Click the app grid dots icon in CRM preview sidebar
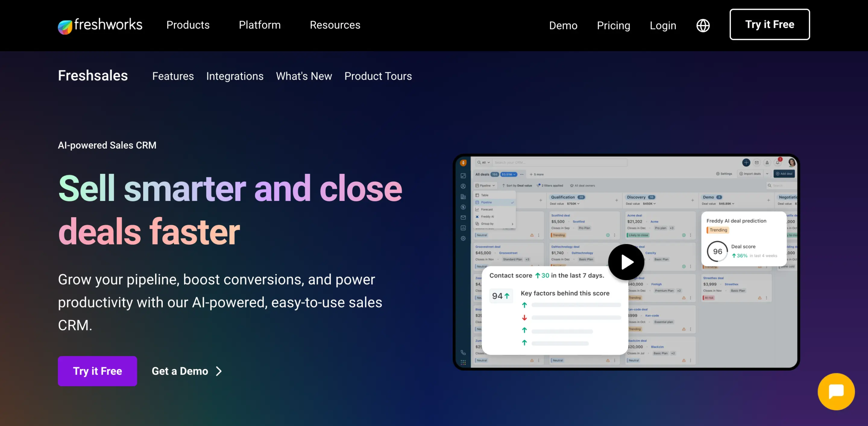Image resolution: width=868 pixels, height=426 pixels. [463, 362]
